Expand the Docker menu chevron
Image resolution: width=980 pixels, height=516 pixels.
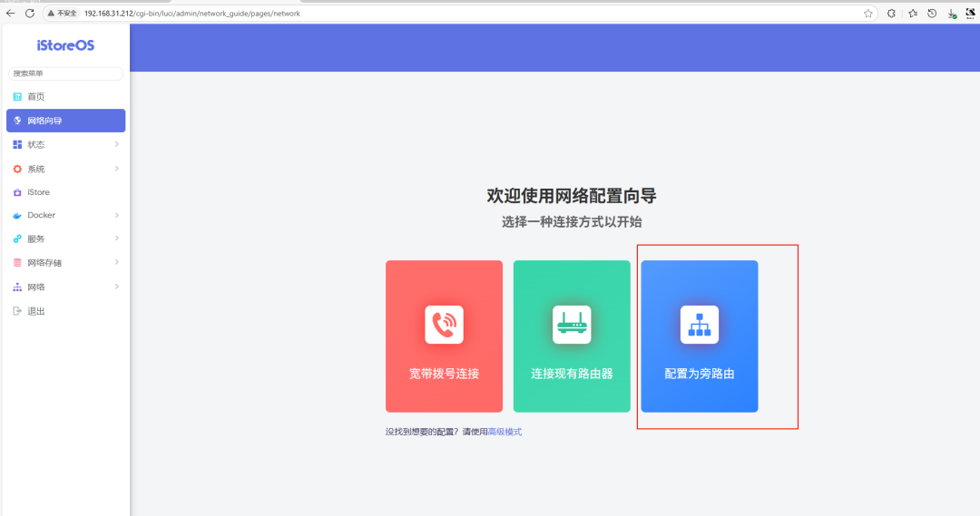[x=117, y=216]
